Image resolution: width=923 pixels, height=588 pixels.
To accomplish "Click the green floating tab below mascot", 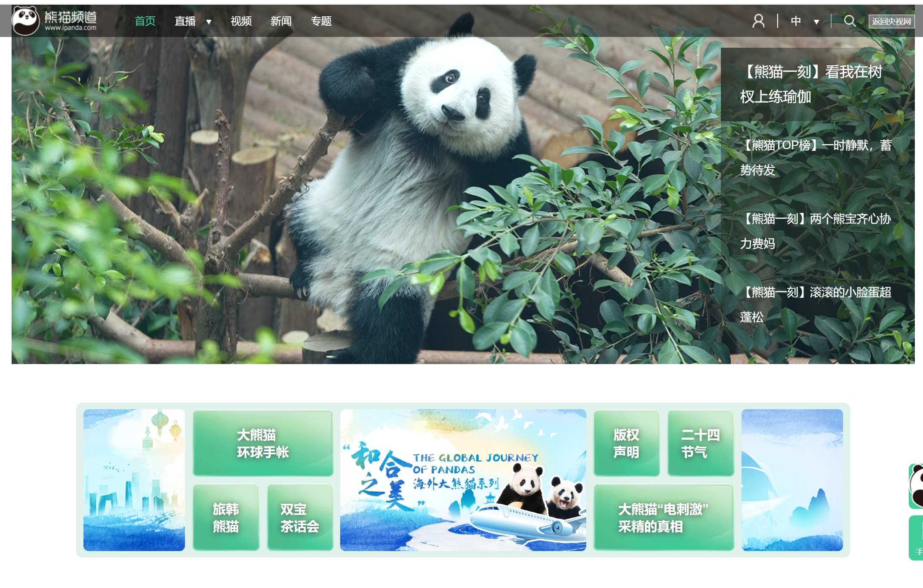I will tap(917, 538).
